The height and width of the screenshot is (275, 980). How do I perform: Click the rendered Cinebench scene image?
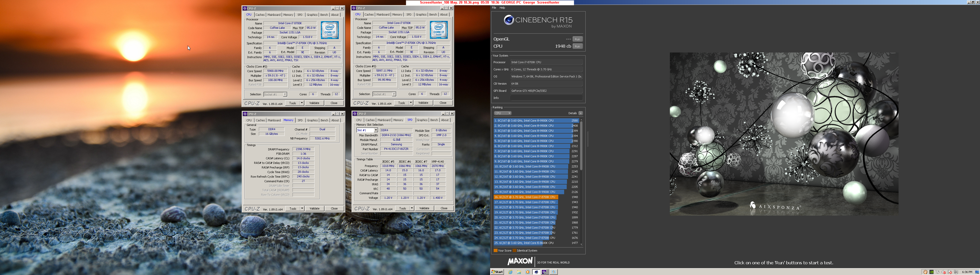[x=784, y=134]
